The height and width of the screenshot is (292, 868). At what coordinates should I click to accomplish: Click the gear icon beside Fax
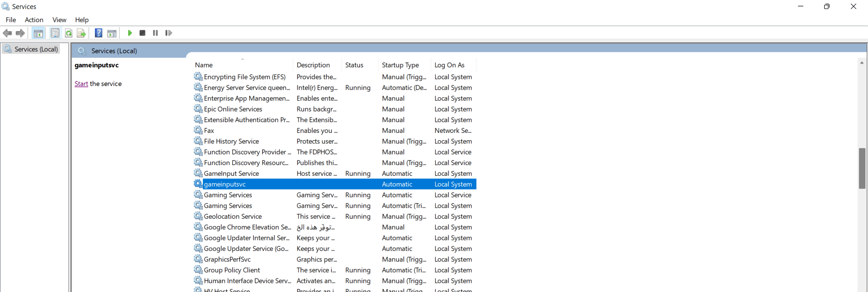(198, 130)
